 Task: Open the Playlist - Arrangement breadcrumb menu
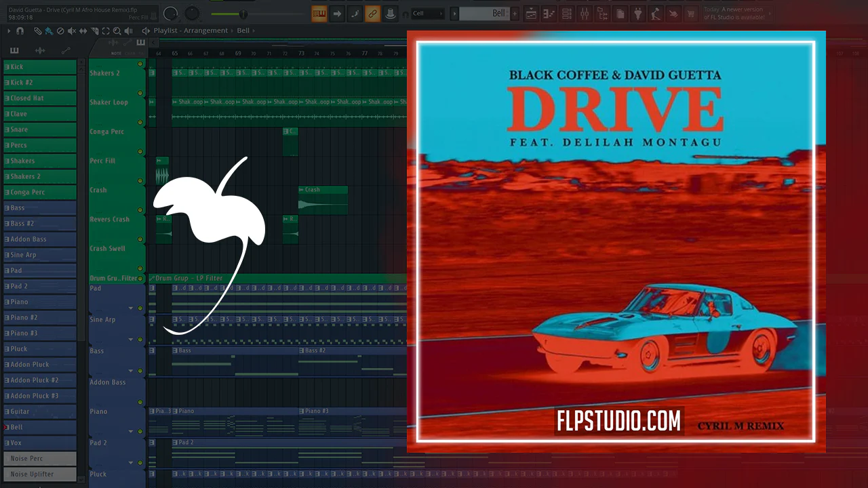(191, 31)
